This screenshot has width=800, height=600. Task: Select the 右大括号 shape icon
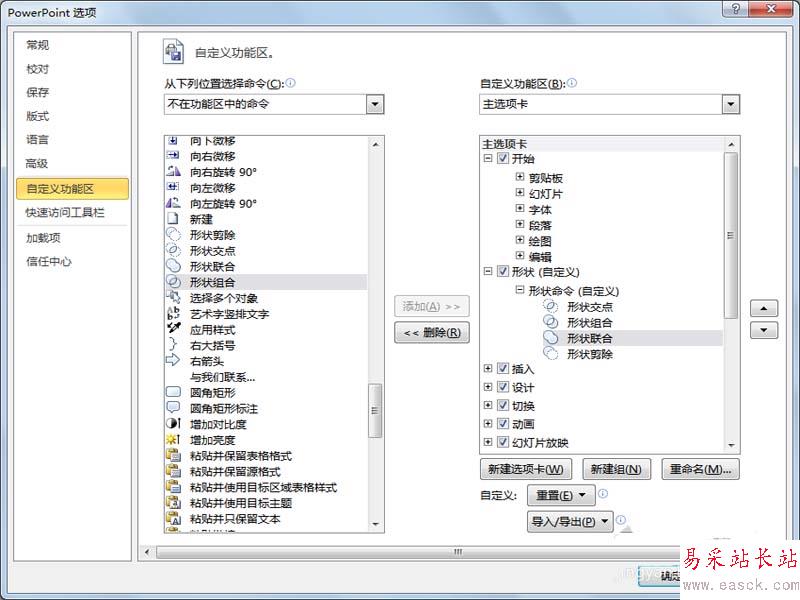pos(173,345)
